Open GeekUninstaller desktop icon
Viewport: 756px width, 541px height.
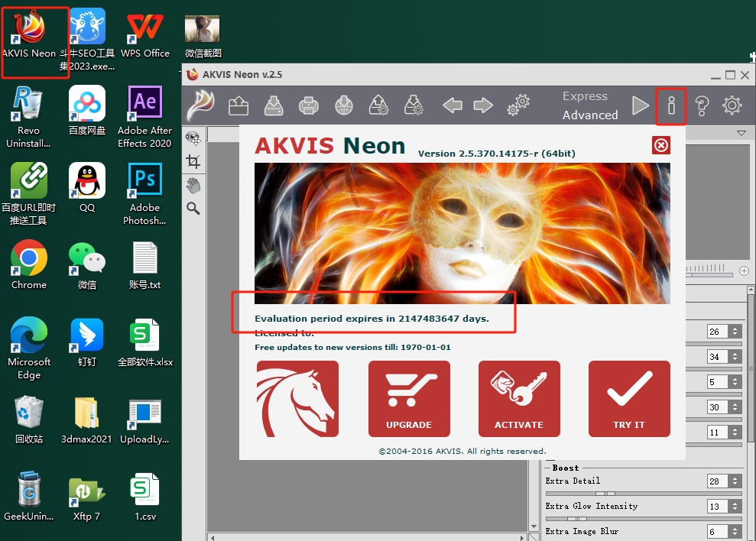tap(29, 497)
